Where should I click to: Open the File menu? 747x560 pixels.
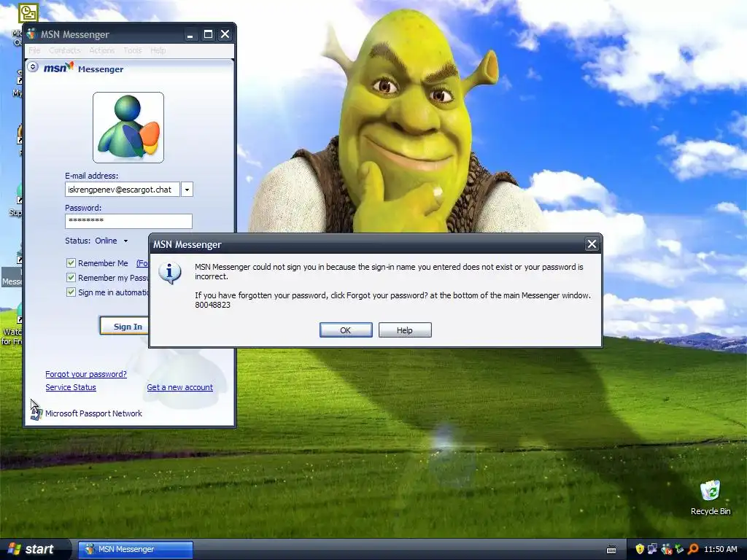tap(34, 50)
